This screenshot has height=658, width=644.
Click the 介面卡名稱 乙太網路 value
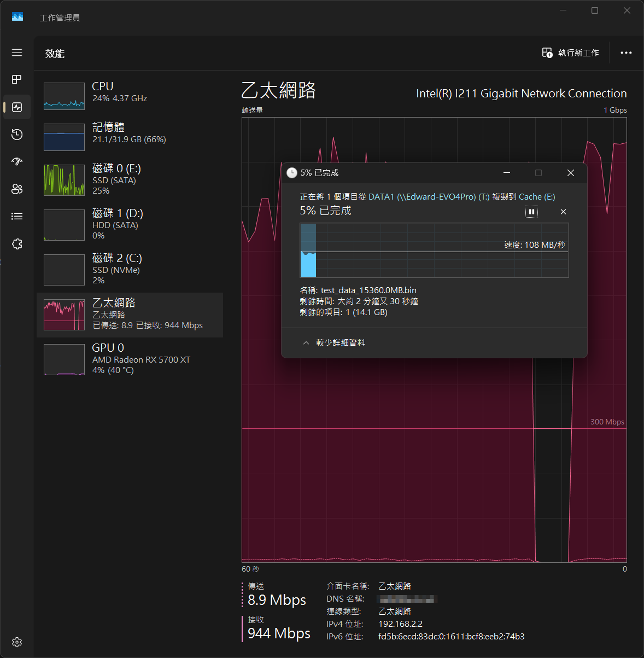click(395, 586)
